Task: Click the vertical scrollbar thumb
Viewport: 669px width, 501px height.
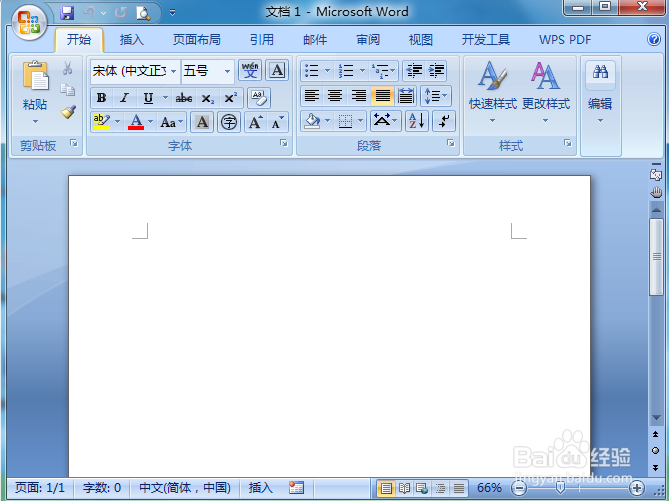Action: pyautogui.click(x=656, y=256)
